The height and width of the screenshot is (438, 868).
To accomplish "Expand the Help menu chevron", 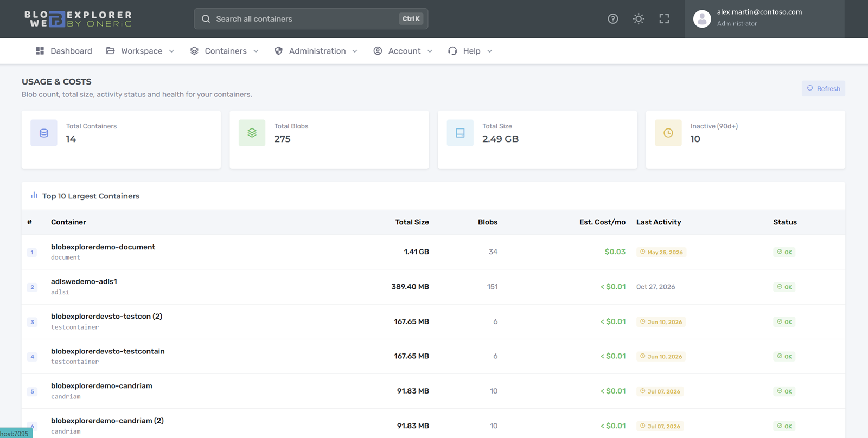I will pos(489,51).
